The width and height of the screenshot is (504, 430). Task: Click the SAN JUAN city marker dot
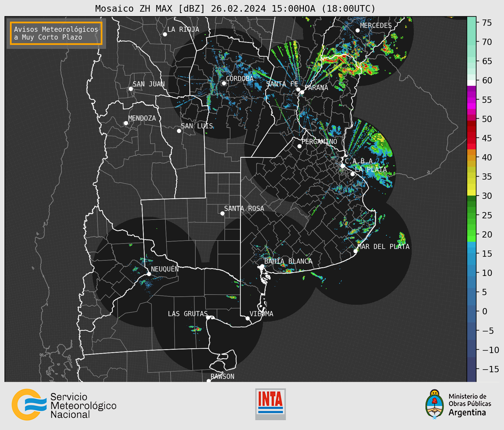[x=131, y=89]
